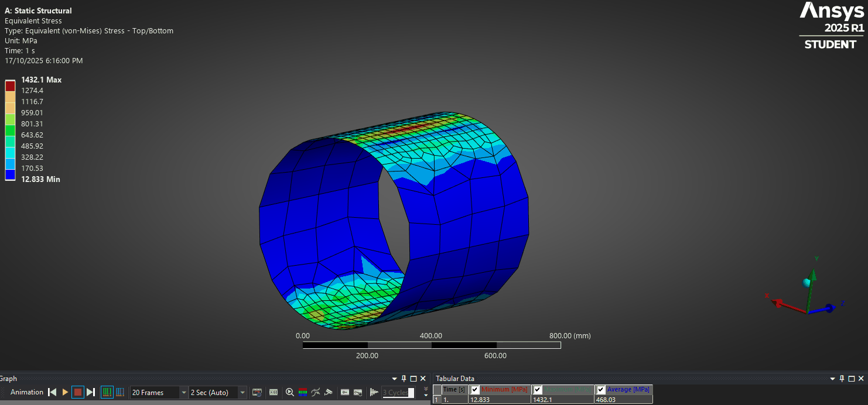The height and width of the screenshot is (405, 868).
Task: Click the 3 Cycles input field
Action: tap(398, 393)
